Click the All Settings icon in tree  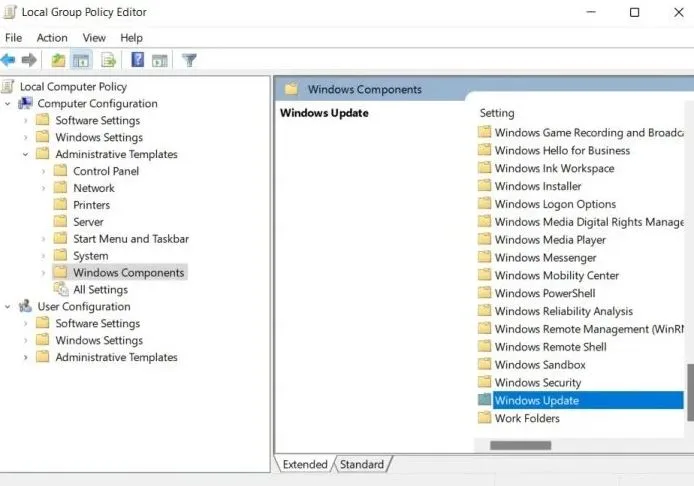click(x=61, y=289)
